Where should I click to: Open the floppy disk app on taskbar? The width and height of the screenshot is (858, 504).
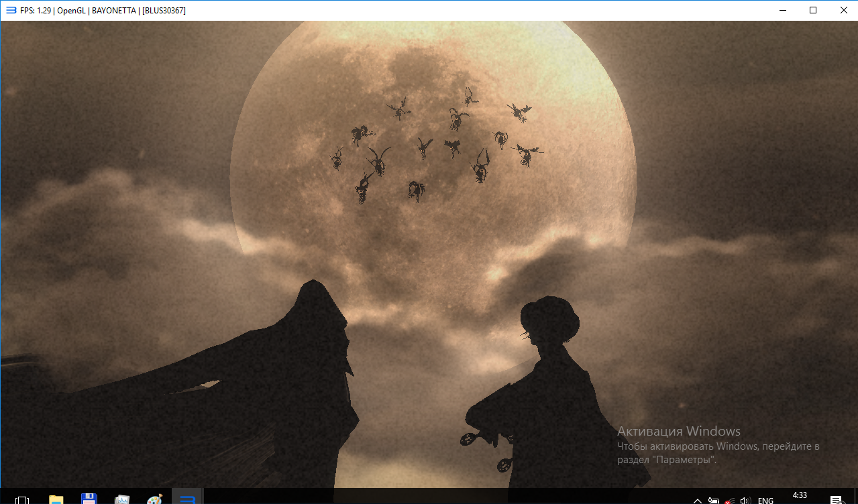[89, 500]
